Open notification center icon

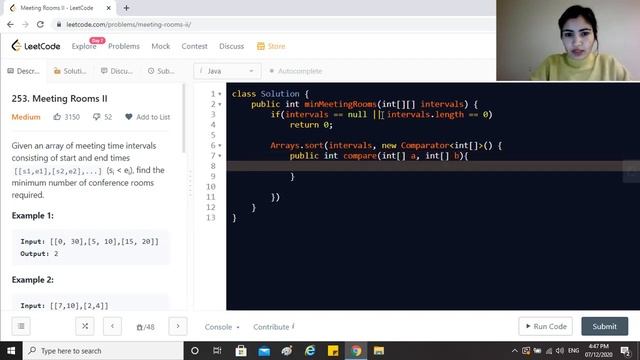pyautogui.click(x=625, y=351)
